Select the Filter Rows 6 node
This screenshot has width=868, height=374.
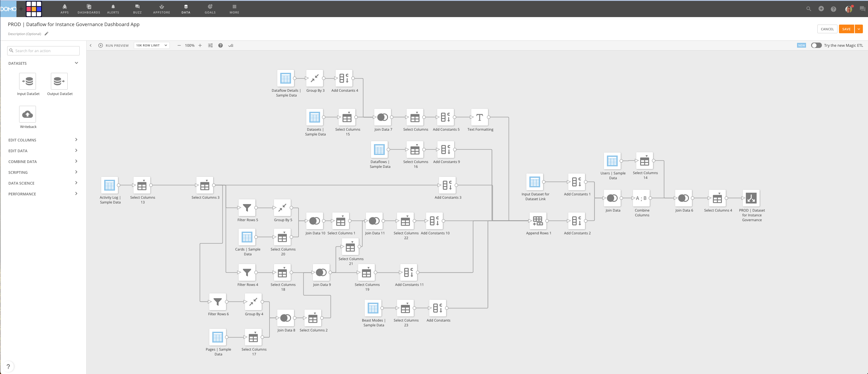218,302
